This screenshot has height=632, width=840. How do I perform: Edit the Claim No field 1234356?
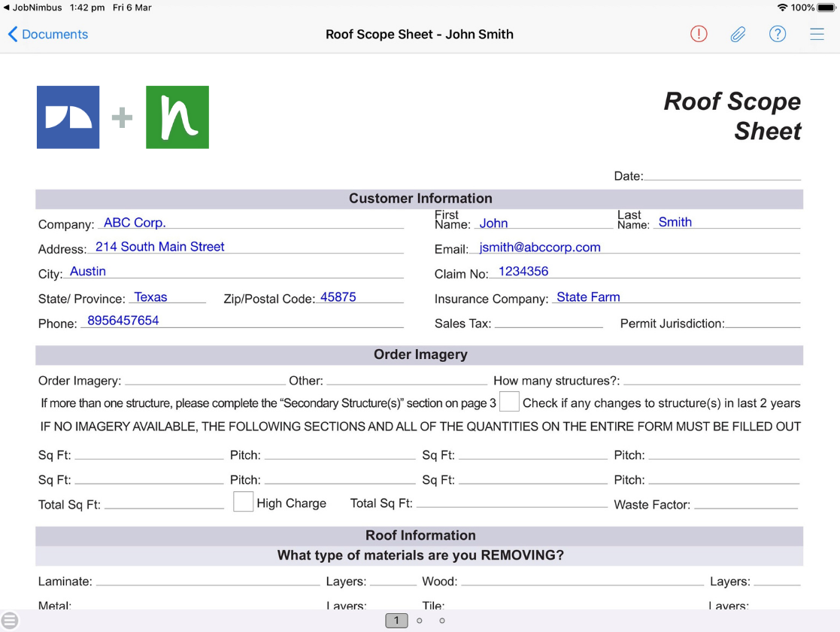coord(645,272)
